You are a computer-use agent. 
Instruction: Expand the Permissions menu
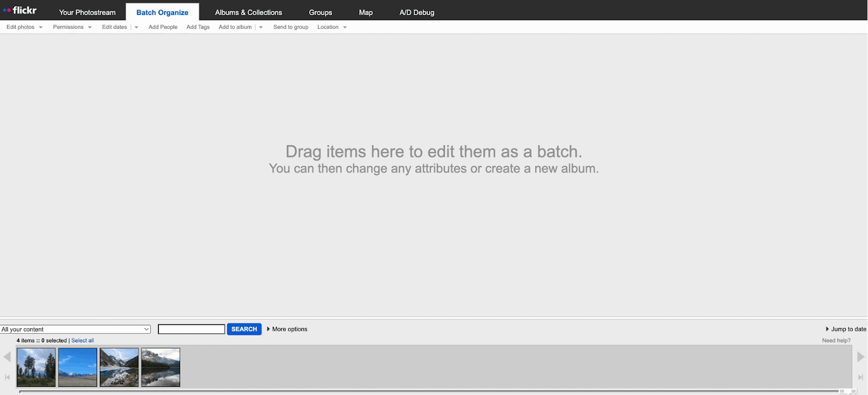[x=72, y=27]
